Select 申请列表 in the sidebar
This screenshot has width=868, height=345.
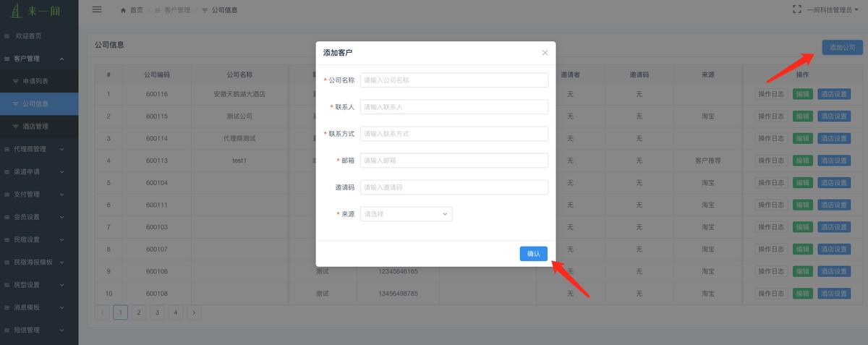pos(39,81)
